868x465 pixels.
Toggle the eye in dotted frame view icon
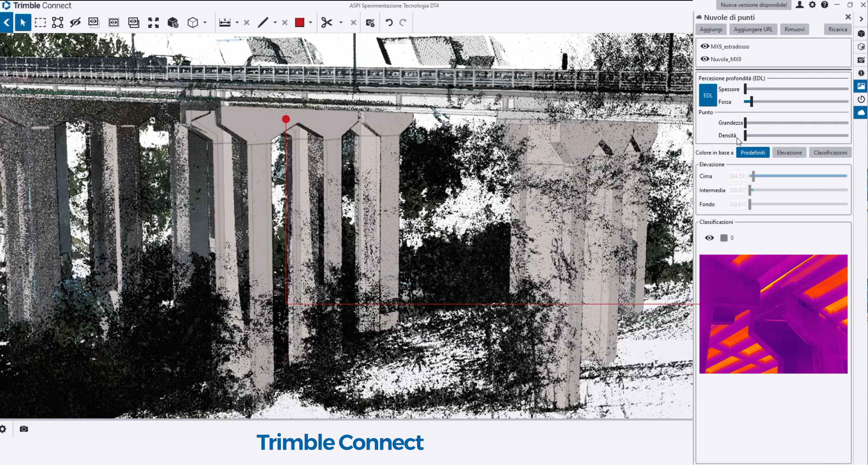[114, 23]
